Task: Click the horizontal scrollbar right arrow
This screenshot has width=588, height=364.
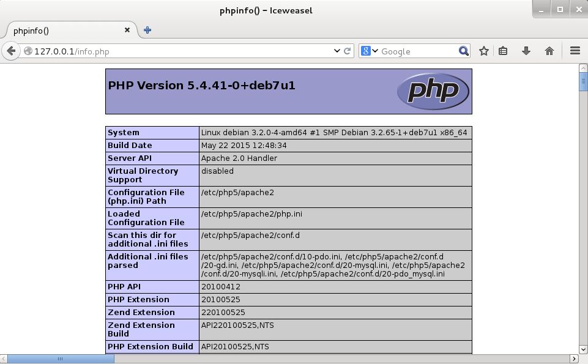Action: point(574,359)
